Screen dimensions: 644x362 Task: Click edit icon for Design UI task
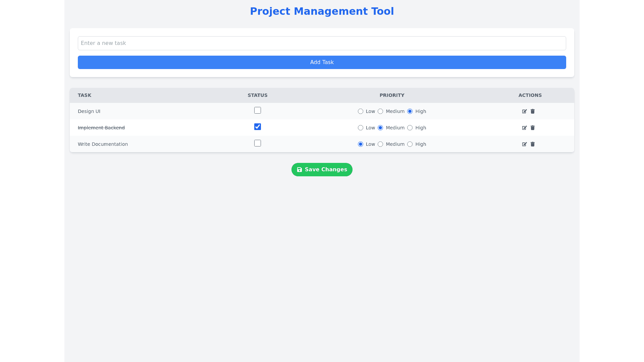pos(524,111)
